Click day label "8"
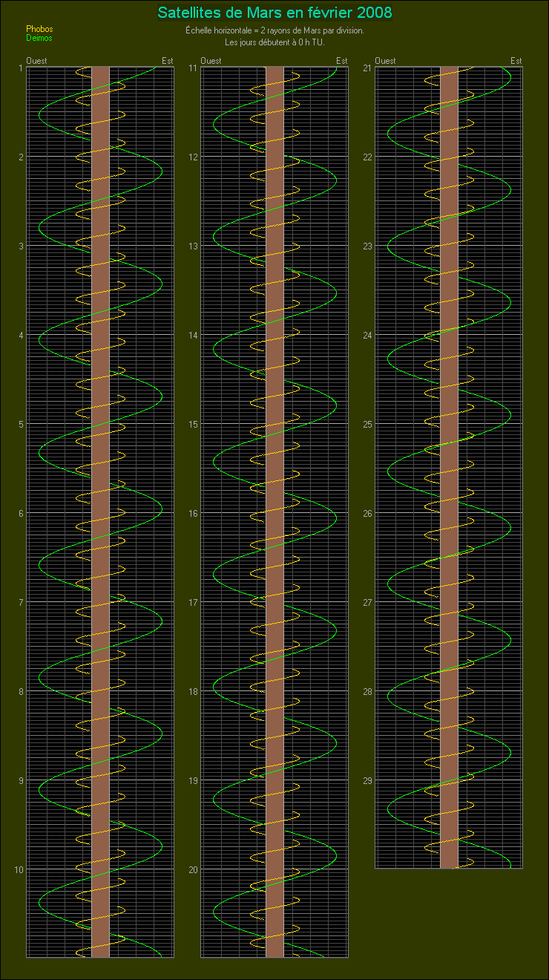549x980 pixels. 20,691
